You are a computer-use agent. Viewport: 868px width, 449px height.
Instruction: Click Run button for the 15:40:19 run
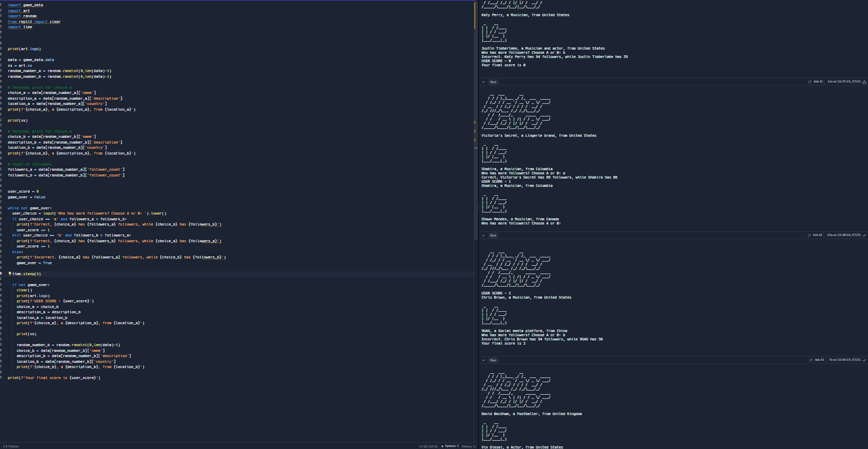pos(492,360)
